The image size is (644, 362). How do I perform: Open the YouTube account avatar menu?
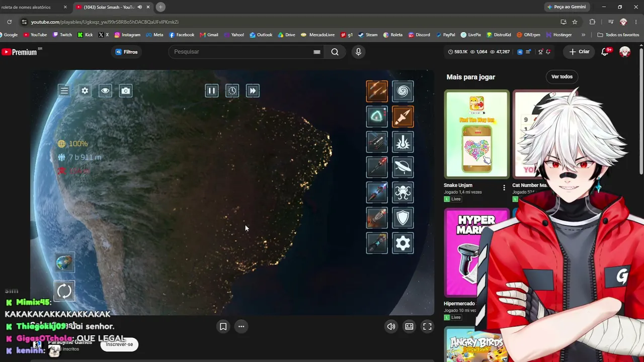[x=625, y=52]
